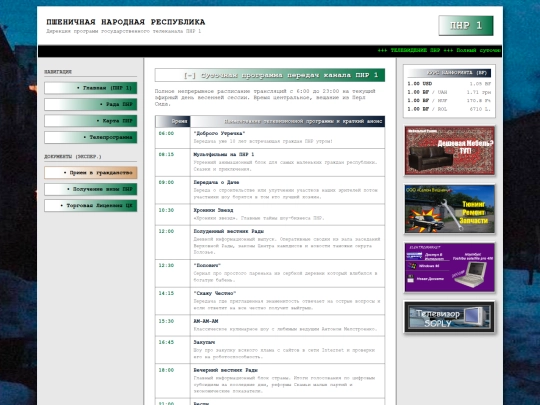
Task: Open the orange Прием в гражданство document link
Action: [91, 173]
